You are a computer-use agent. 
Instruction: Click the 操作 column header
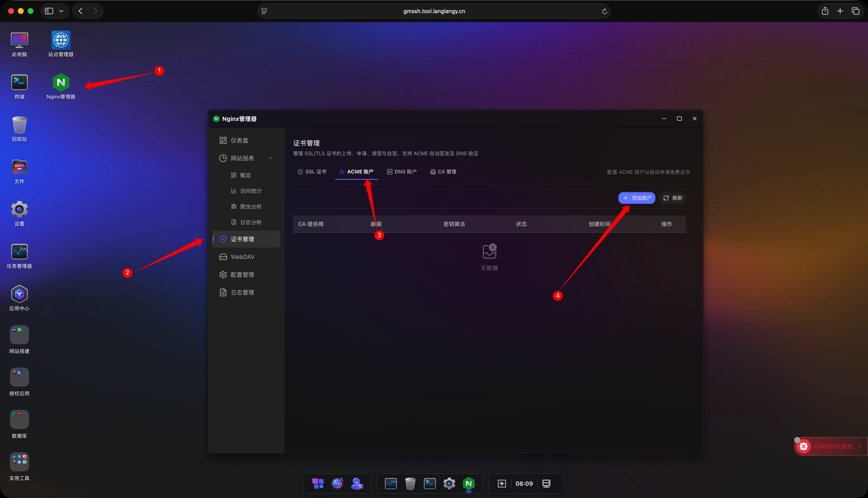click(666, 224)
